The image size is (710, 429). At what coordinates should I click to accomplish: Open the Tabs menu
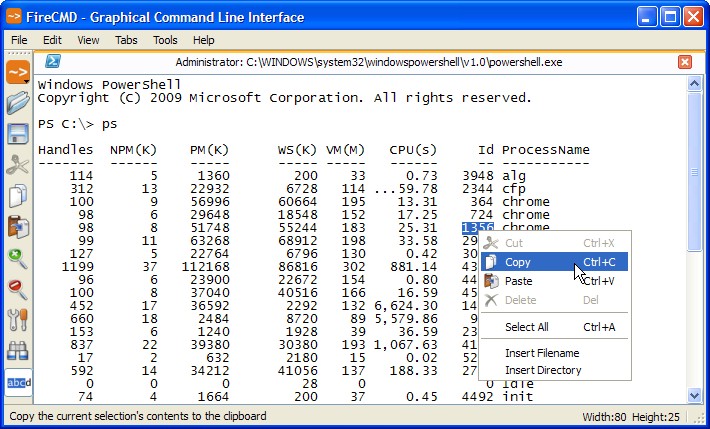point(126,40)
